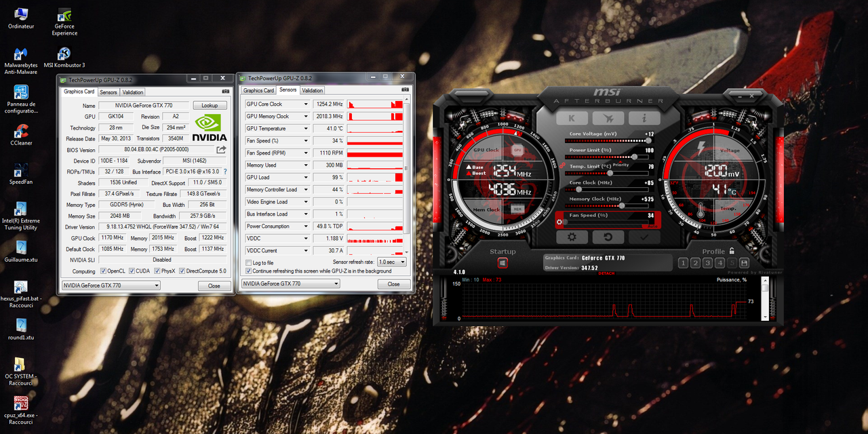Click the Startup Windows icon in Afterburner

[503, 262]
